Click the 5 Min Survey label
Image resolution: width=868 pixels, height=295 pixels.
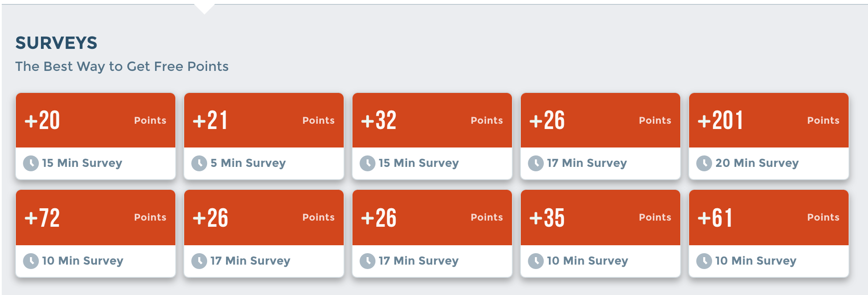click(x=248, y=163)
